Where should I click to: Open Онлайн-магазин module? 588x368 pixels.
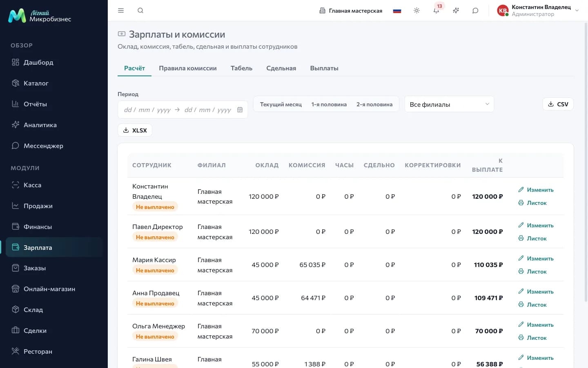(54, 289)
